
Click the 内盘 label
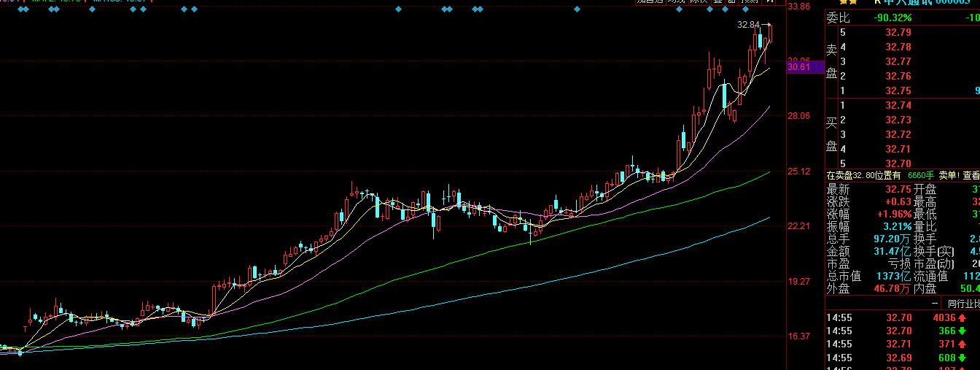[925, 289]
